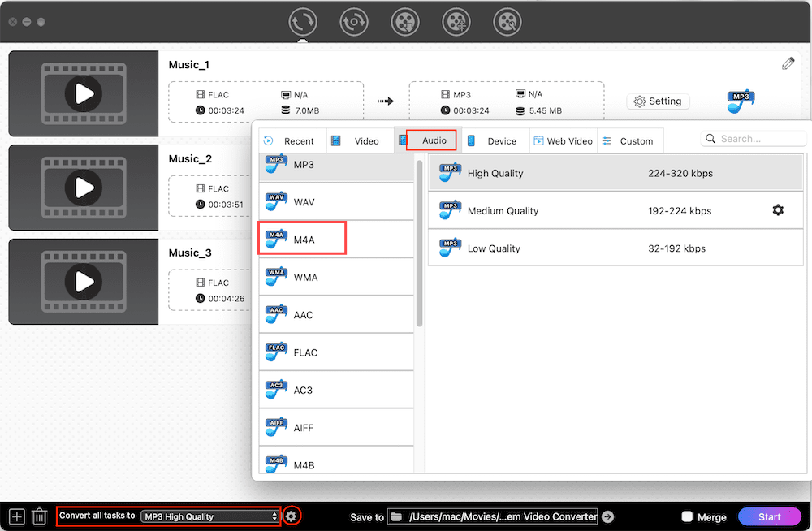Delete tasks with the trash icon
This screenshot has width=812, height=531.
[39, 516]
